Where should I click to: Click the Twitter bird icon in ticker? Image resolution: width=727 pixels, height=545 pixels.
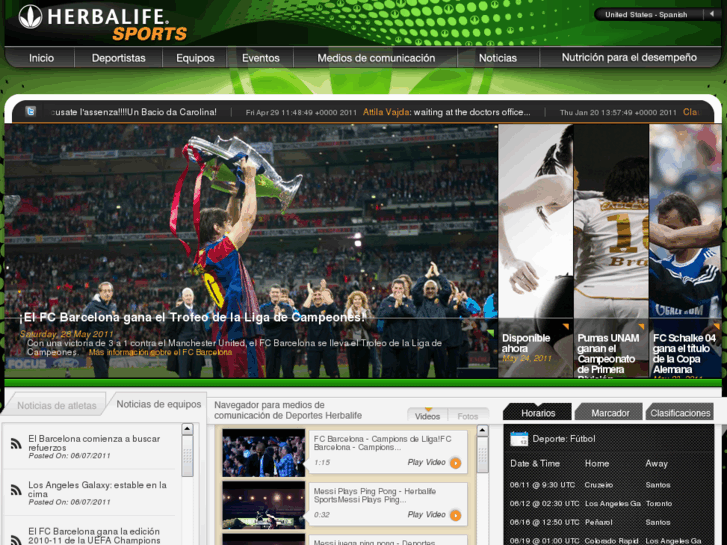coord(31,111)
